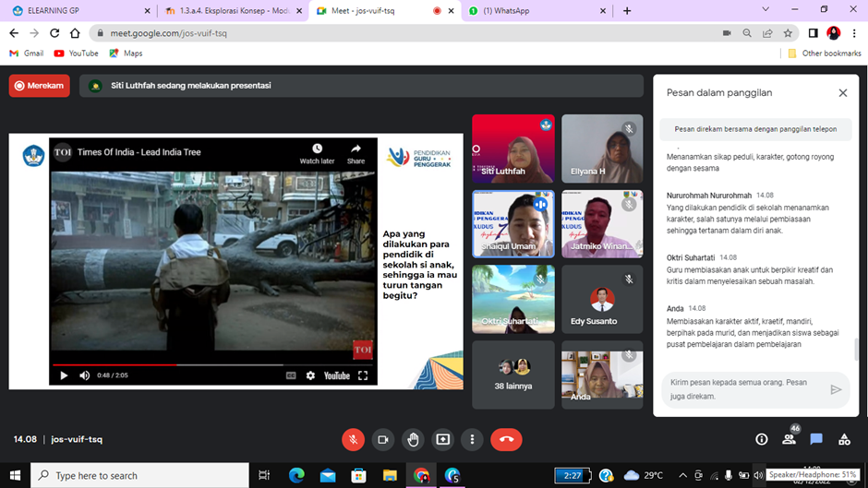Open the present screen option
Viewport: 868px width, 488px height.
443,439
